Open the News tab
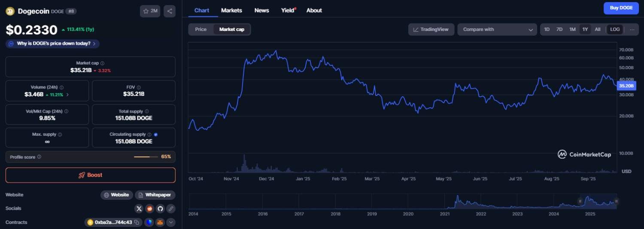Screen dimensions: 644x229 pyautogui.click(x=261, y=10)
